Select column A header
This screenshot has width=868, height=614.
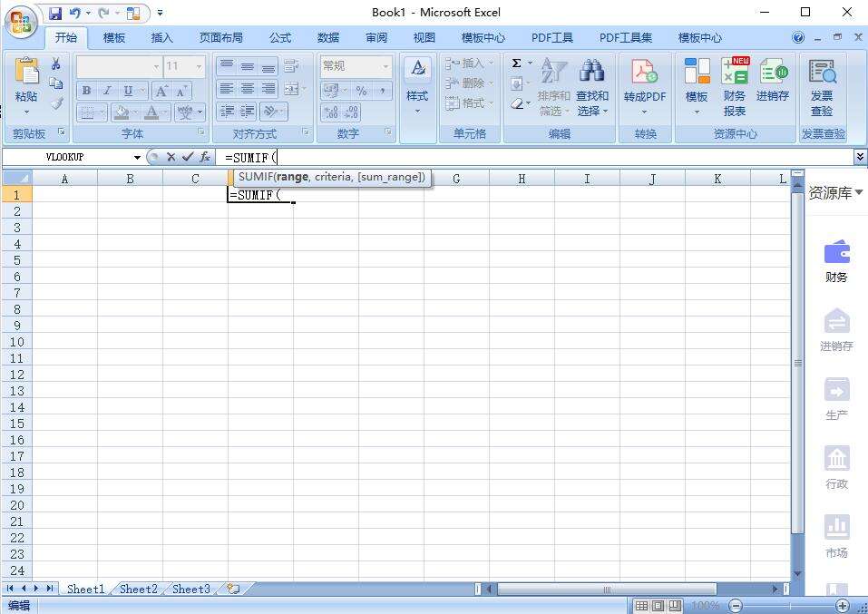point(64,179)
